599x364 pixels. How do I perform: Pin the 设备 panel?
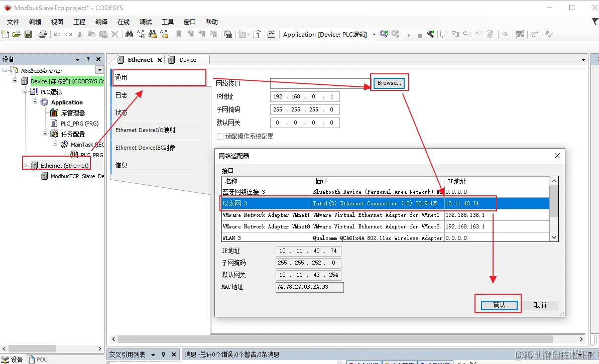point(88,59)
